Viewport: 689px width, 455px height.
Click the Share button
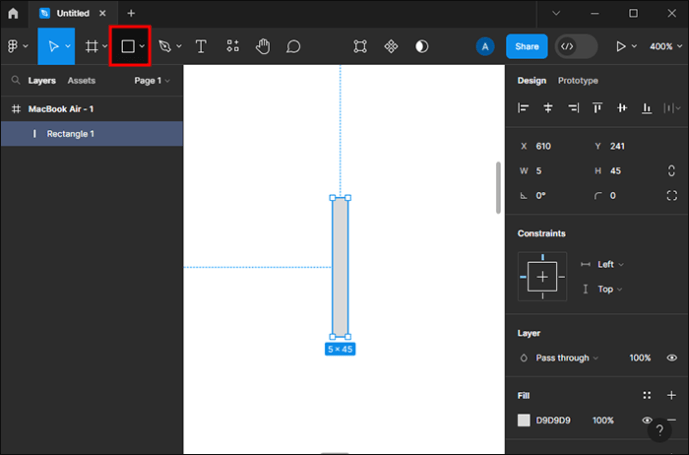click(x=526, y=46)
